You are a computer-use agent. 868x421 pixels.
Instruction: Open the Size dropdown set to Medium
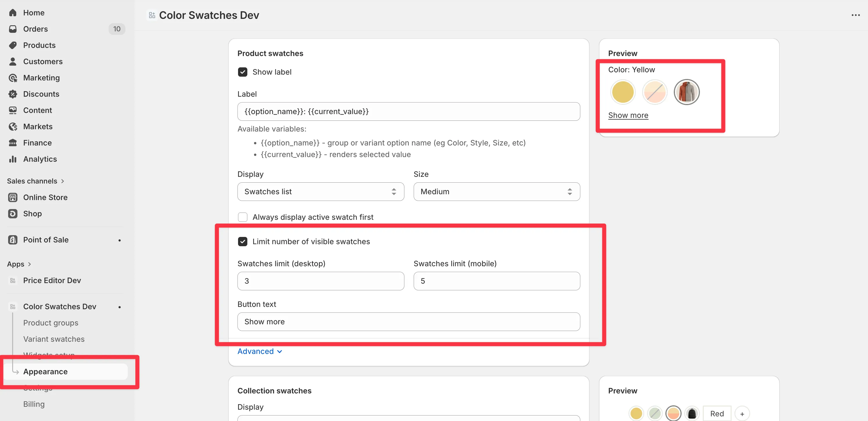(496, 191)
